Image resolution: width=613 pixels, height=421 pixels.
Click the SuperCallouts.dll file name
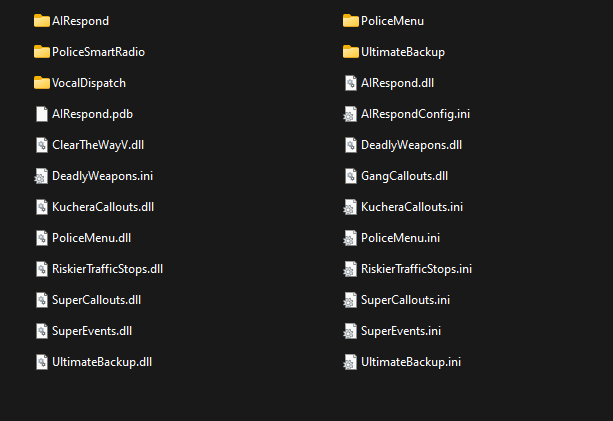pos(97,300)
